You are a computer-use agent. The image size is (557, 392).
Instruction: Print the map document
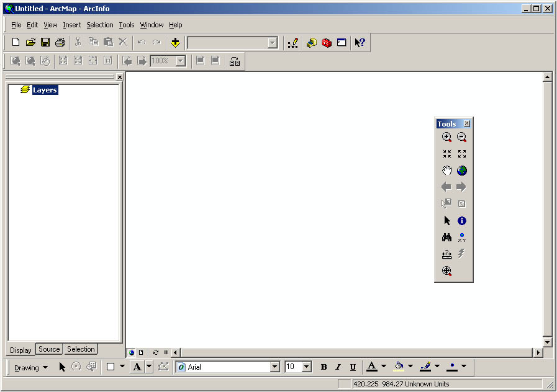(x=60, y=42)
